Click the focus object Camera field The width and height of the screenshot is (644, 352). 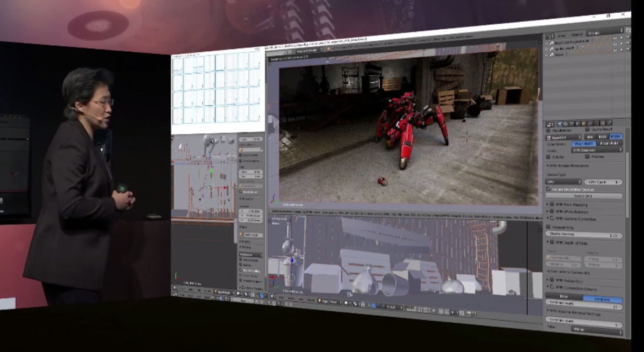(x=563, y=258)
